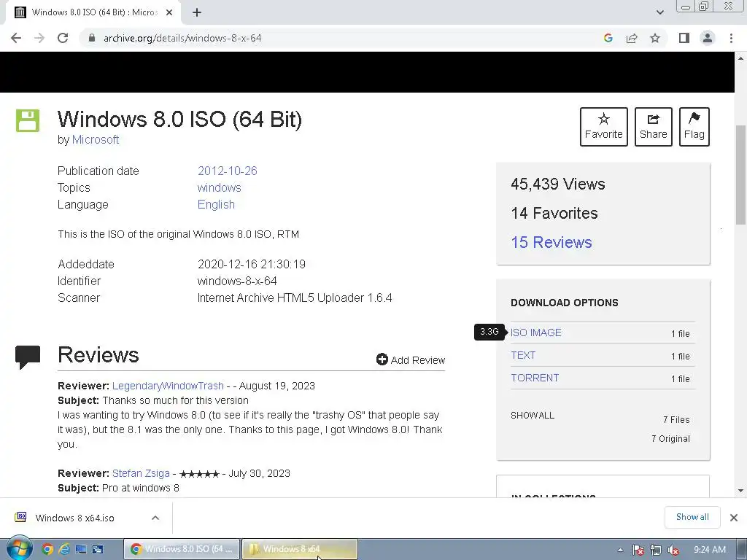Click the 7 Original files text

670,438
